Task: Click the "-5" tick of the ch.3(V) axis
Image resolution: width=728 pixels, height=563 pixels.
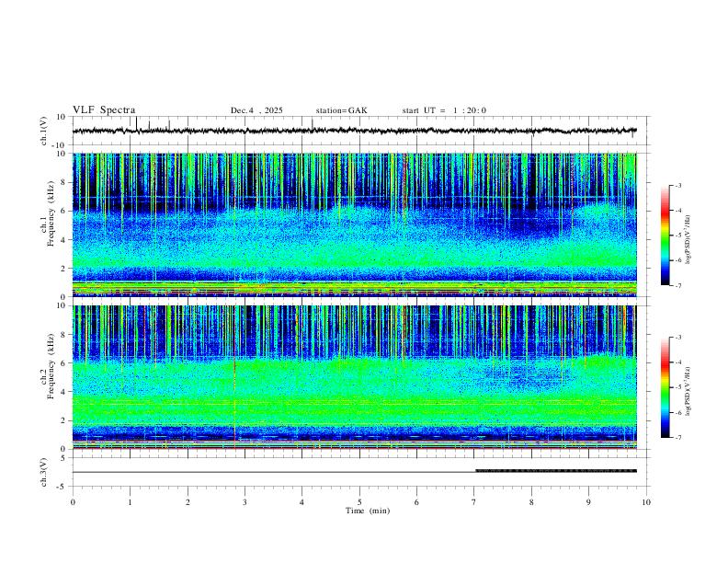Action: [63, 487]
